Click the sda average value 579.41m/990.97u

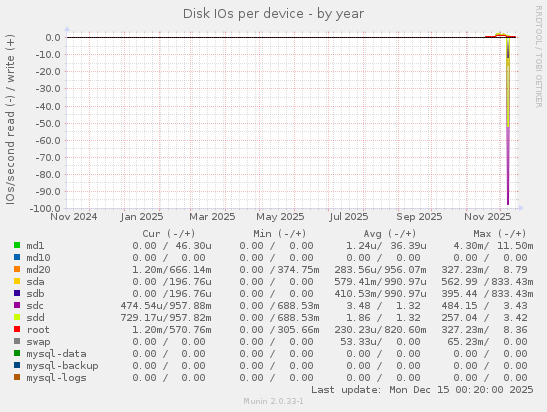(x=380, y=282)
